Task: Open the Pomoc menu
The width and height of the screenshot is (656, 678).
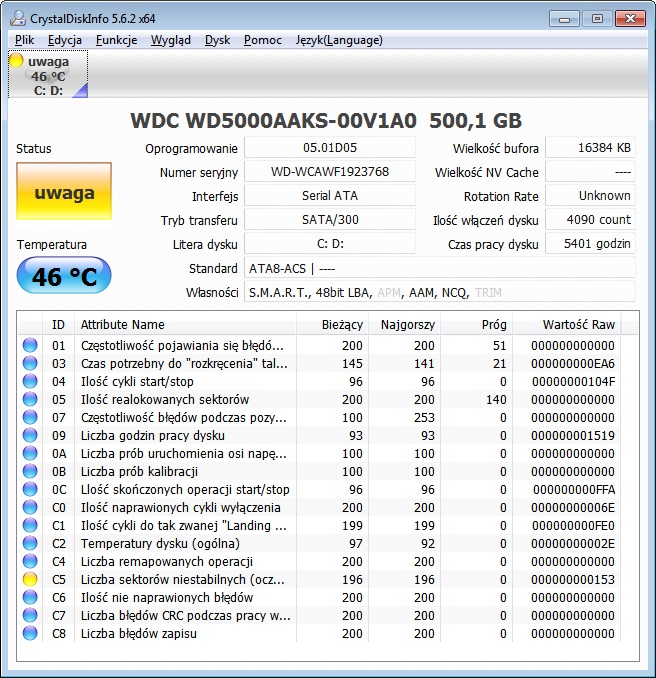Action: tap(262, 40)
